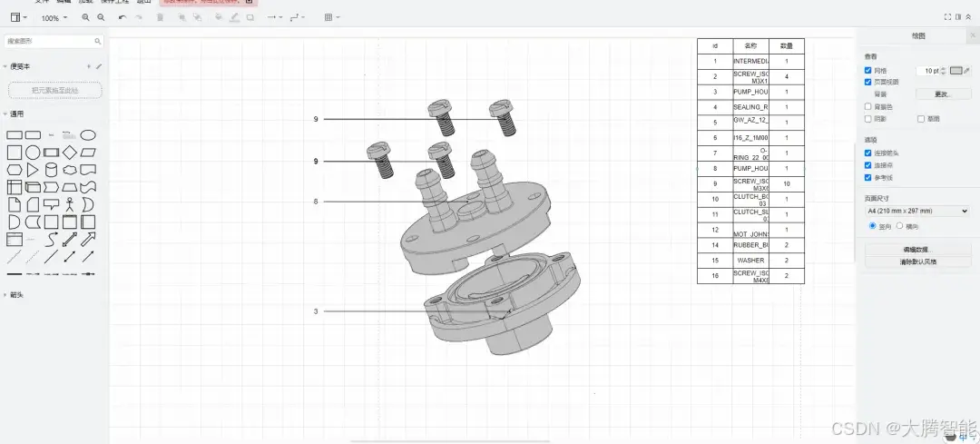The height and width of the screenshot is (444, 980).
Task: Collapse the toolbar with the double-chevron icon
Action: point(968,17)
